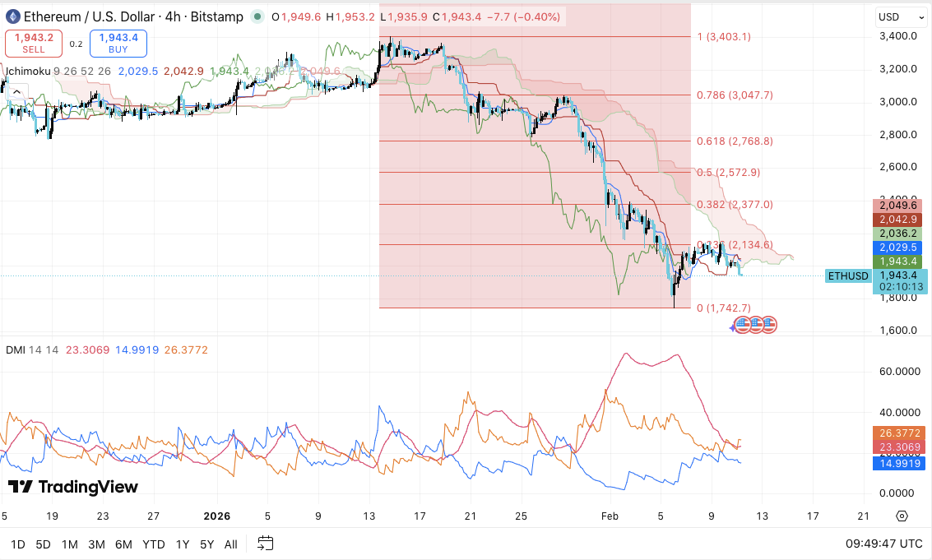932x560 pixels.
Task: Select the 1D time range
Action: [18, 544]
